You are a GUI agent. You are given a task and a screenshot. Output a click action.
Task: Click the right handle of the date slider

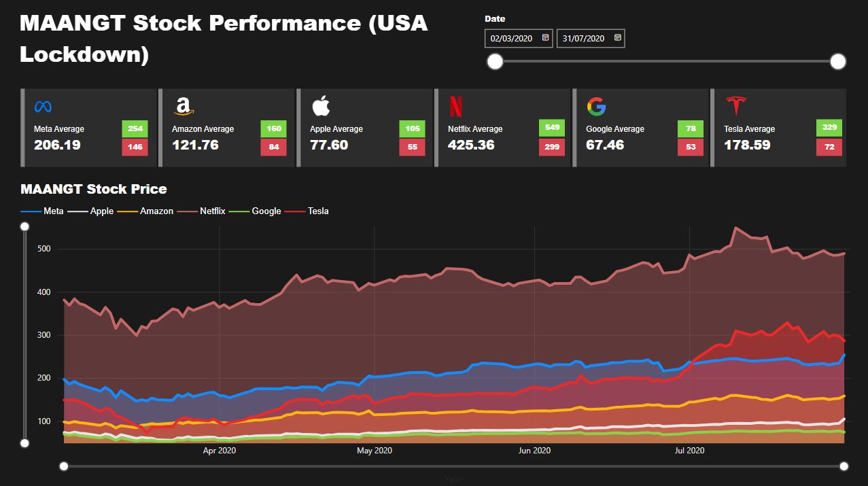[x=838, y=62]
